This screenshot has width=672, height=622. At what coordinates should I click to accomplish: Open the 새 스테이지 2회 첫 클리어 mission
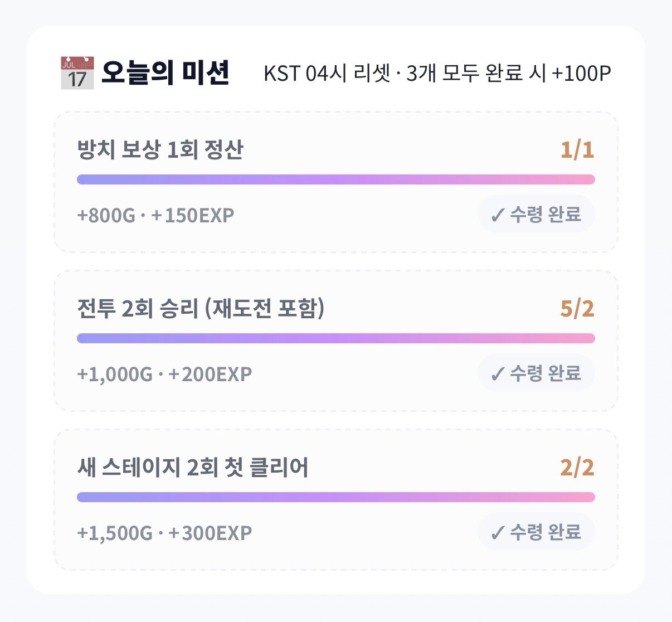pyautogui.click(x=336, y=499)
